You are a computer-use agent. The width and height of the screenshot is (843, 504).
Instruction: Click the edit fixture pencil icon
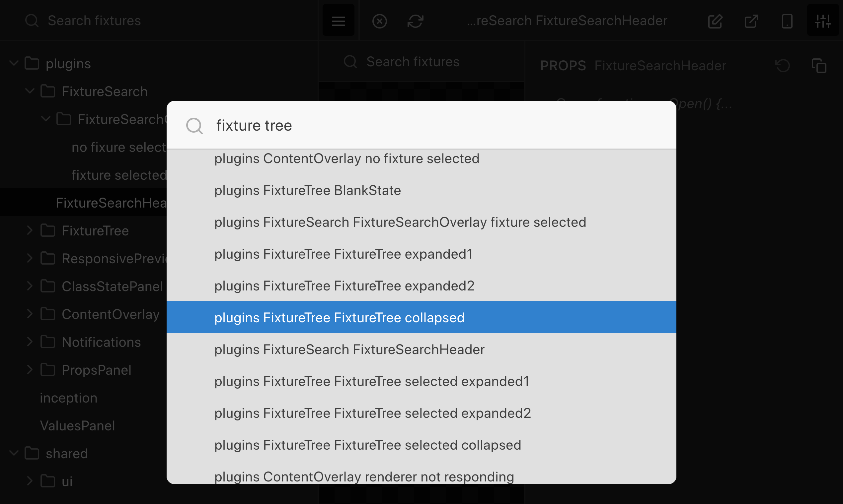(715, 21)
